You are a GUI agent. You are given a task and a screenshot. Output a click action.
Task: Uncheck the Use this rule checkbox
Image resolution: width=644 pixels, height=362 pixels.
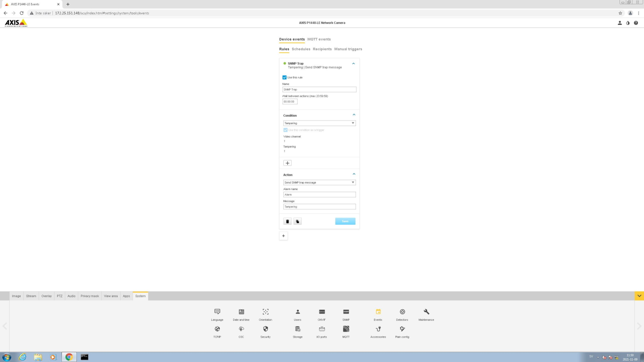click(x=284, y=78)
